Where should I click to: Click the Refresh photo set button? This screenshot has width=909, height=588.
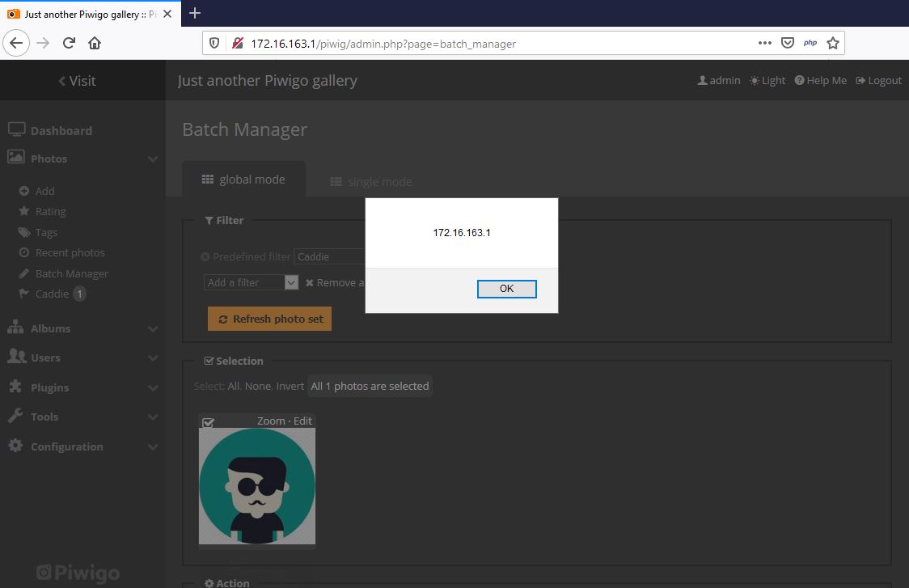269,319
